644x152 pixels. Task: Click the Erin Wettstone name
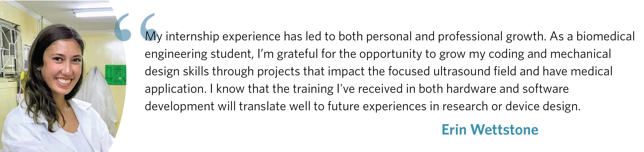[490, 130]
